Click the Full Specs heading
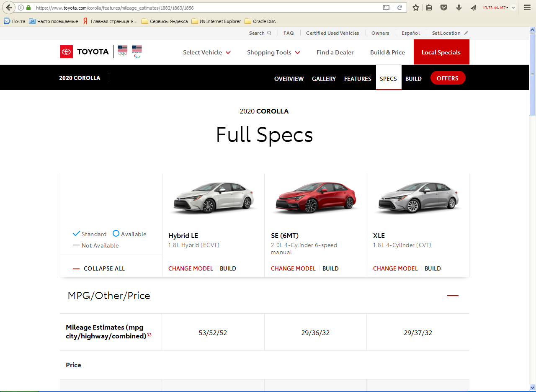 pos(264,135)
